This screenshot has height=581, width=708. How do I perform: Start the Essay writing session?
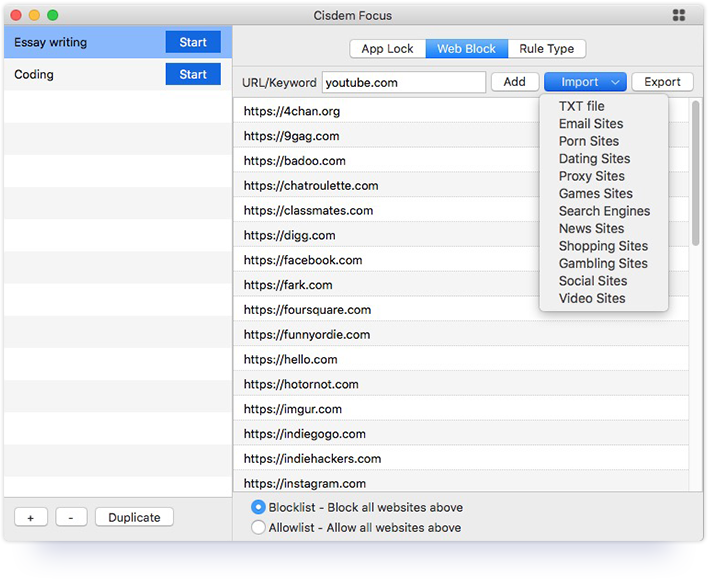click(193, 42)
